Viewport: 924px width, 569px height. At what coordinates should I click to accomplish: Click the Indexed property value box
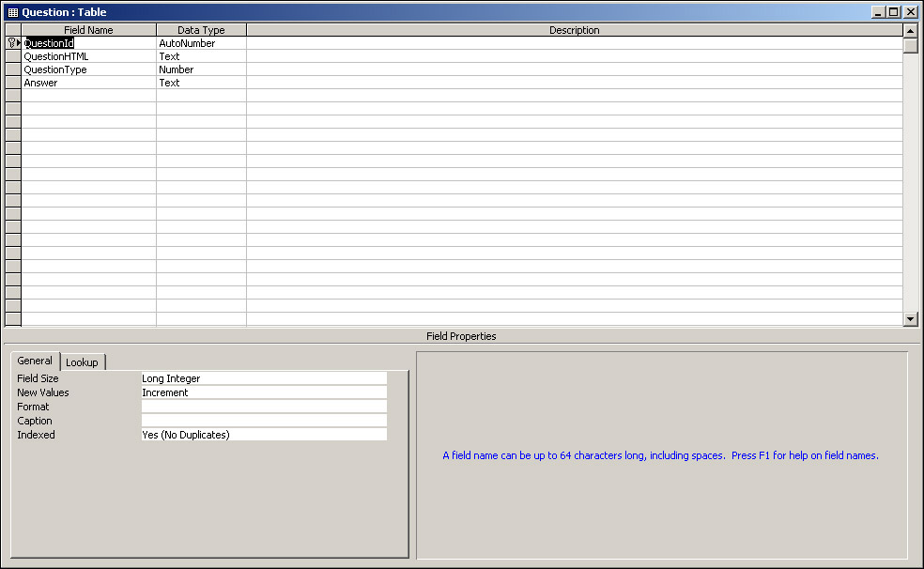click(263, 435)
